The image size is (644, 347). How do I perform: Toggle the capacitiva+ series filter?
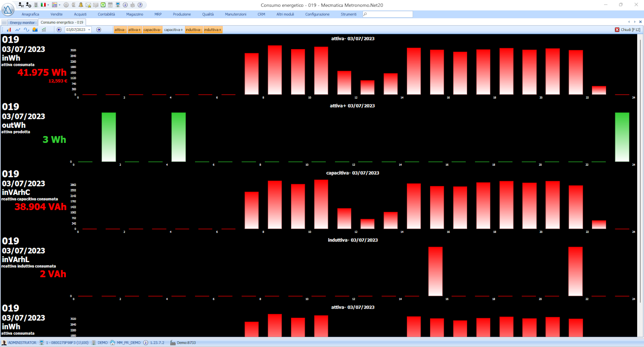point(173,30)
